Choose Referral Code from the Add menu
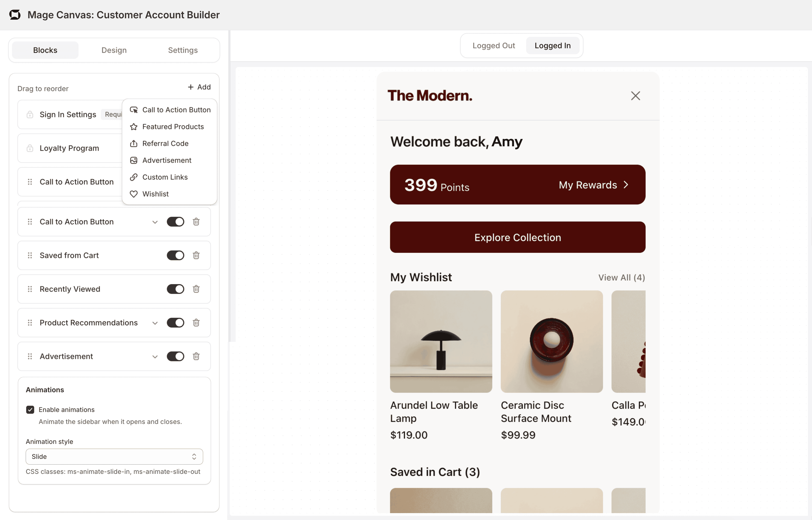 [165, 144]
